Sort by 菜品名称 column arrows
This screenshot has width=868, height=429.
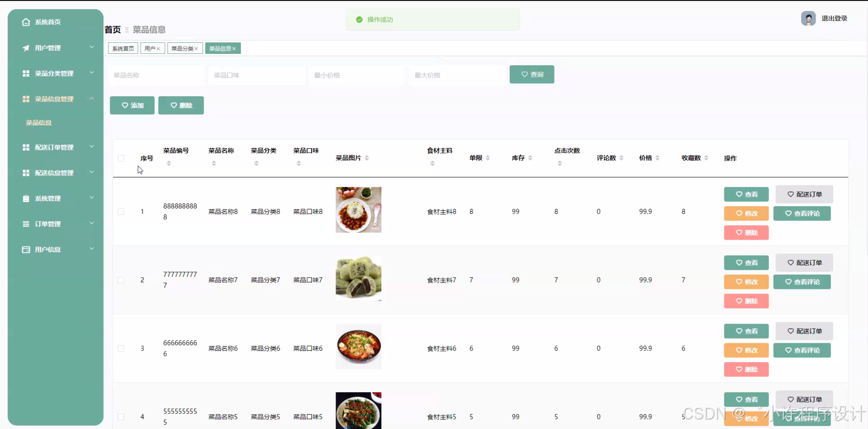(x=214, y=163)
